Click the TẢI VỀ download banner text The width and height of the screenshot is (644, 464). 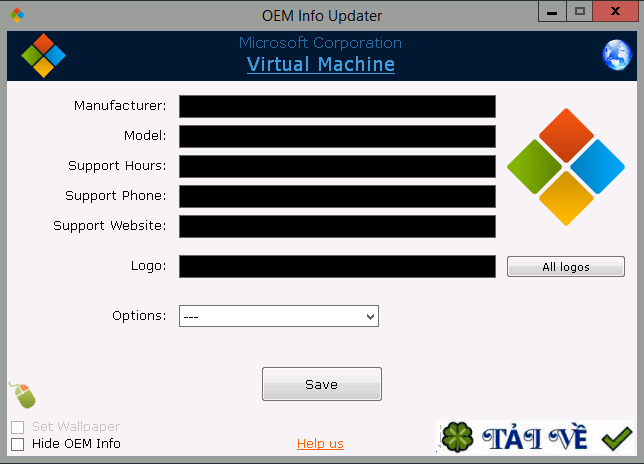pos(535,438)
